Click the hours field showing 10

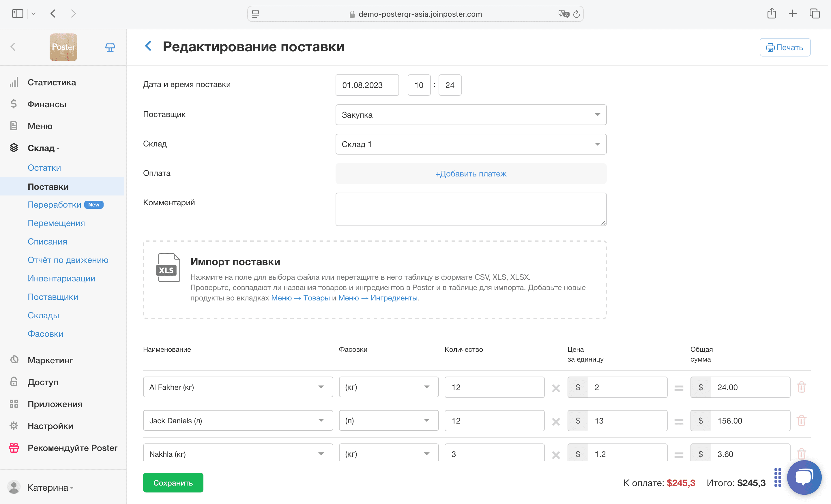click(x=419, y=85)
